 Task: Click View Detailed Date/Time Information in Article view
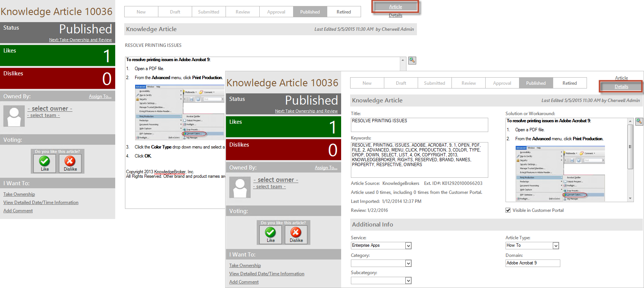[x=41, y=202]
